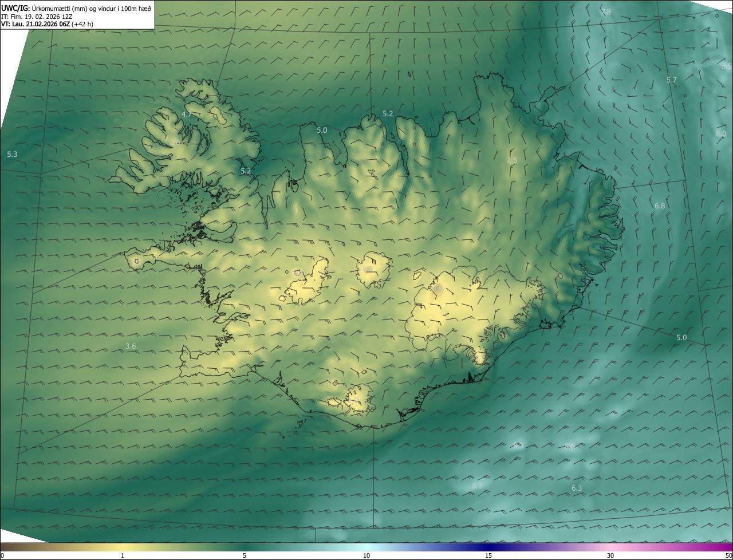The height and width of the screenshot is (560, 733).
Task: Click the 'IT: Fim. 19. 02. 2026 12Z' line
Action: [37, 17]
